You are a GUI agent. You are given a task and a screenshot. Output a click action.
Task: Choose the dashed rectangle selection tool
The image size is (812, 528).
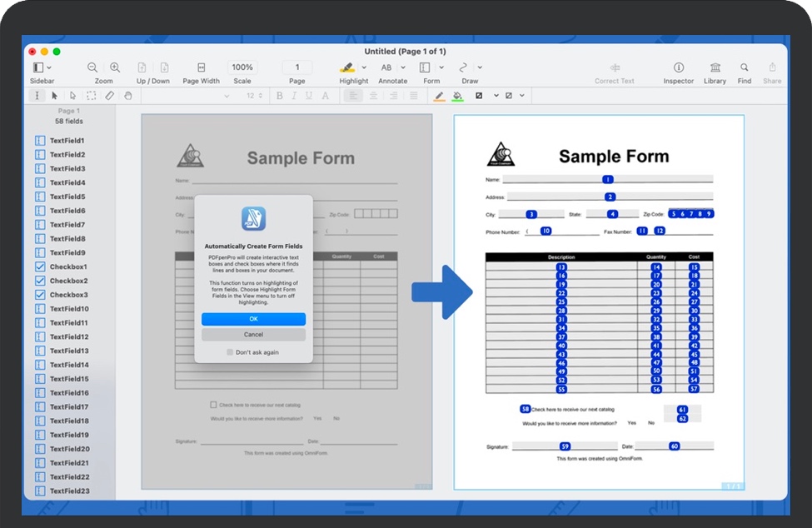tap(91, 96)
